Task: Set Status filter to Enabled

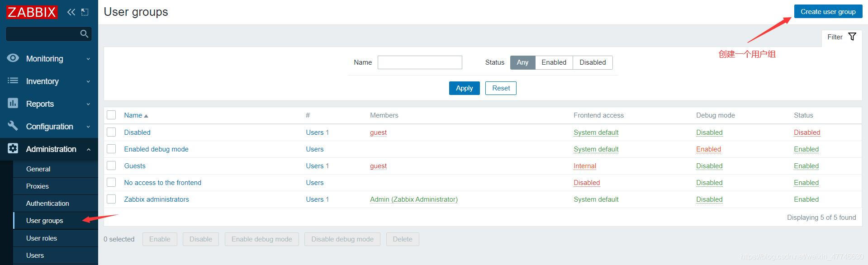Action: point(554,62)
